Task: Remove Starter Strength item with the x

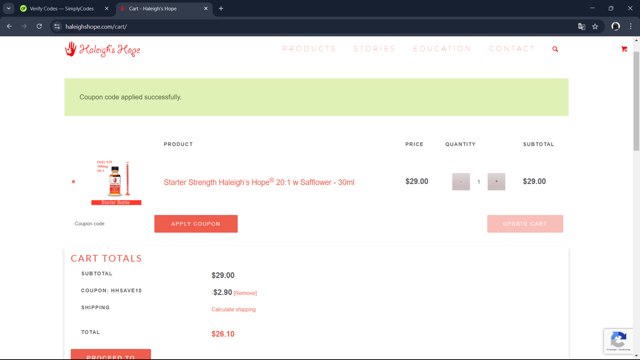Action: 73,182
